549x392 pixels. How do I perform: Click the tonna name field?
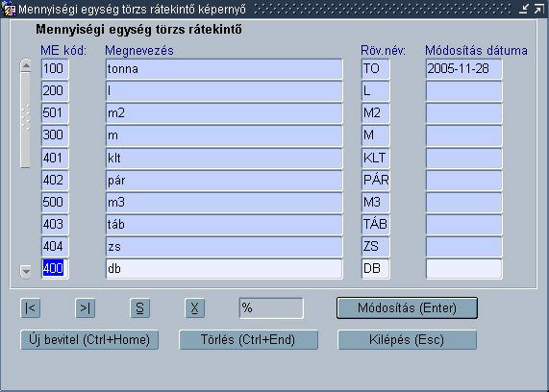coord(224,69)
